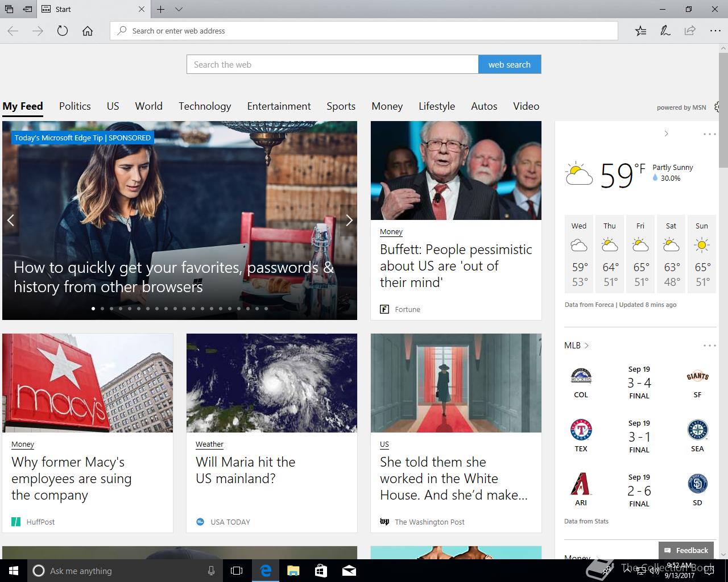Image resolution: width=728 pixels, height=582 pixels.
Task: Open the Mail taskbar icon
Action: [349, 571]
